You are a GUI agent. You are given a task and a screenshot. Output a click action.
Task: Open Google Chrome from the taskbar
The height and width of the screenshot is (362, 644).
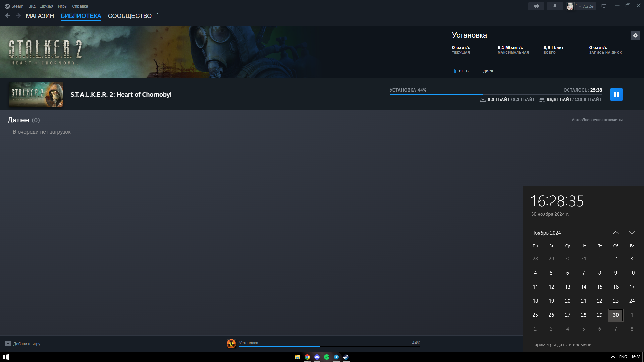click(x=307, y=357)
